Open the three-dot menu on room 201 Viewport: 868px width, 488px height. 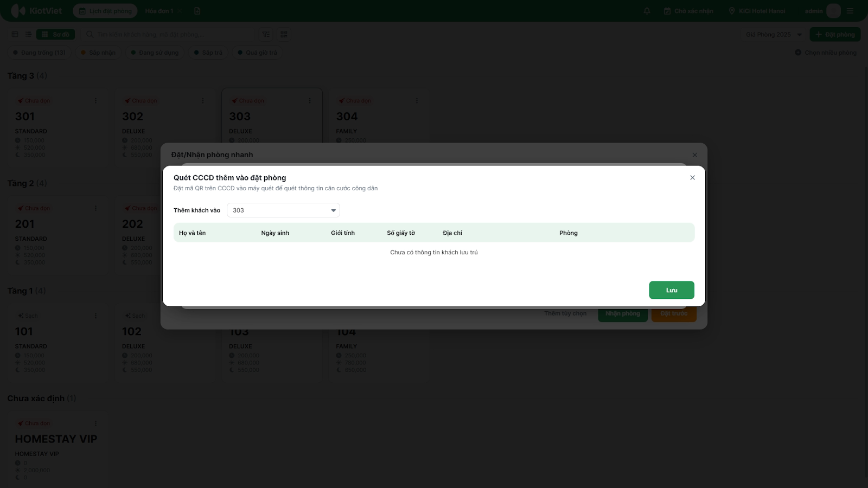[96, 208]
